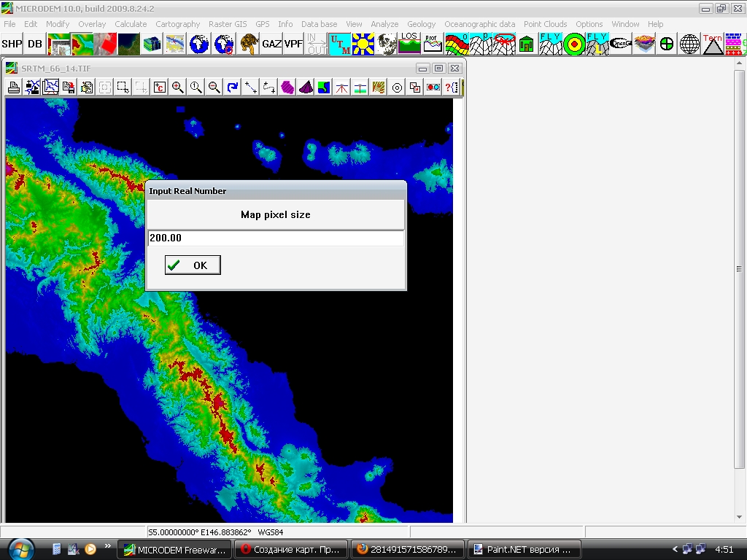The height and width of the screenshot is (560, 747).
Task: Confirm map pixel size with OK
Action: point(193,265)
